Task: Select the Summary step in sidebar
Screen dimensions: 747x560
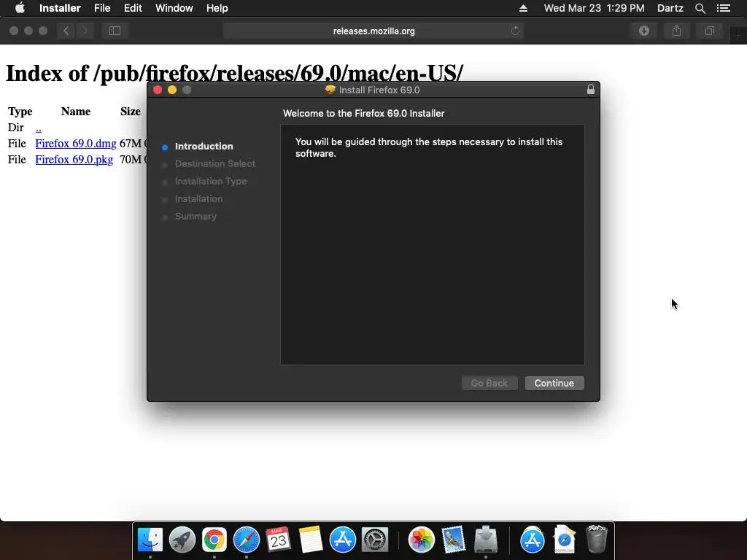Action: [x=196, y=216]
